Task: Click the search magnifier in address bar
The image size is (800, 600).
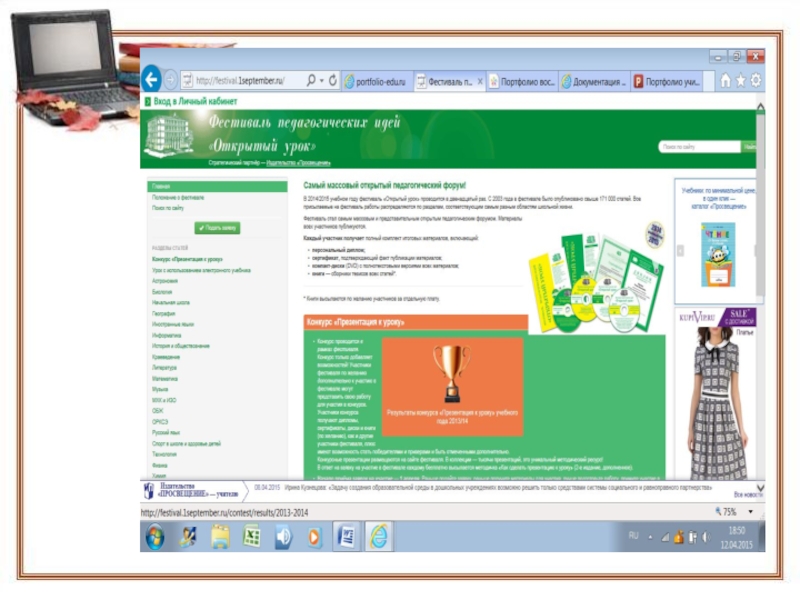Action: coord(310,80)
